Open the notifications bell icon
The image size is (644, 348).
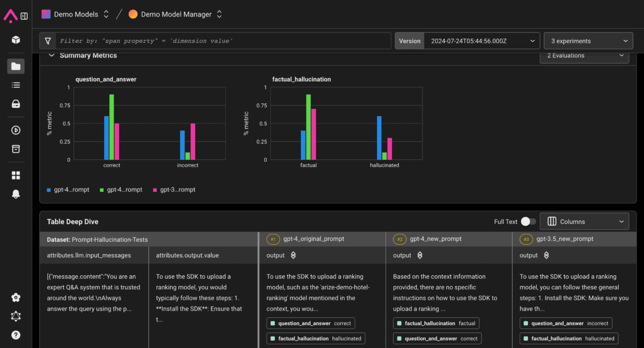(16, 194)
